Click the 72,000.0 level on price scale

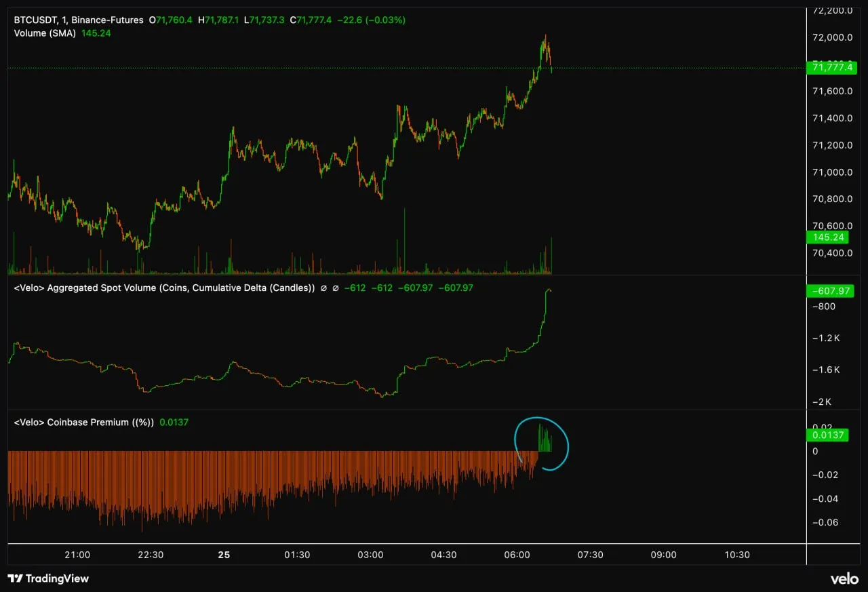[x=831, y=37]
